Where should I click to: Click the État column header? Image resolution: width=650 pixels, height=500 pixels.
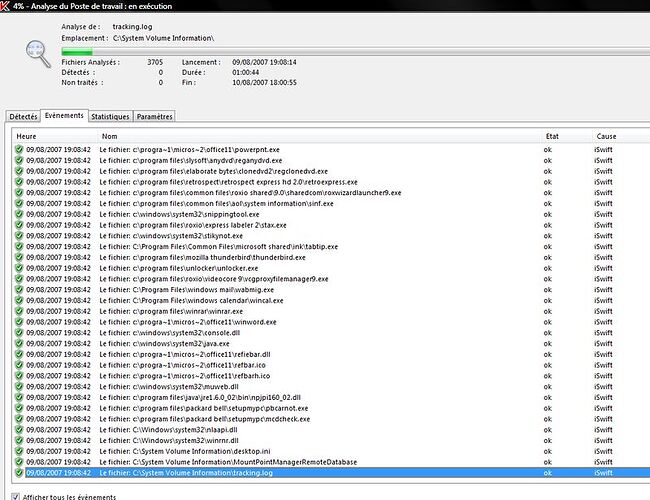point(553,135)
